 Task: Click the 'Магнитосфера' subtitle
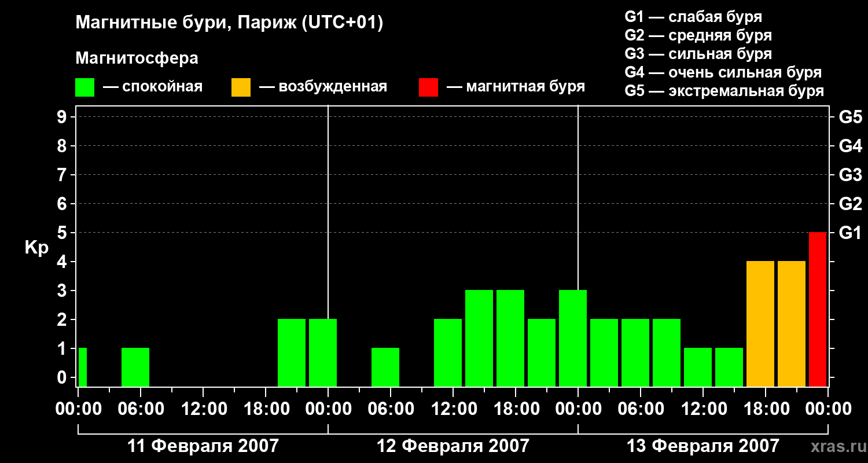point(137,58)
